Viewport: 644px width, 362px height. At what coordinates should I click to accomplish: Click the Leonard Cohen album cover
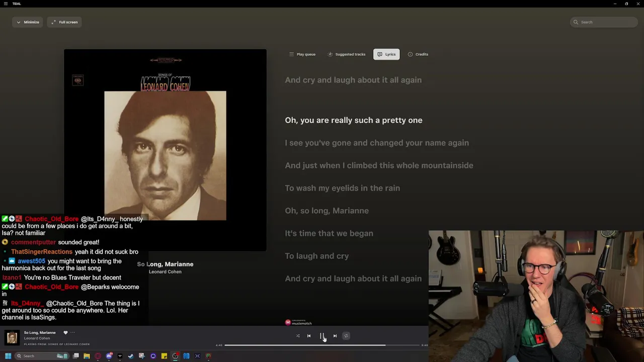tap(165, 150)
